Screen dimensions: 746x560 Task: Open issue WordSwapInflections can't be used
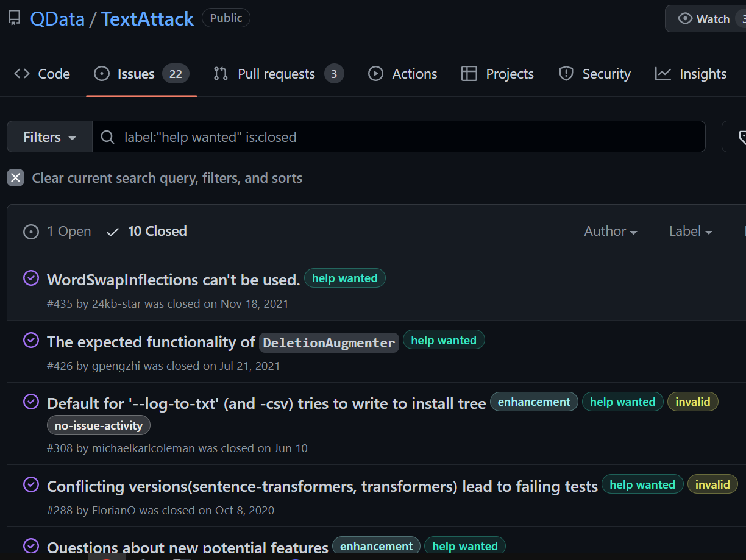tap(173, 280)
